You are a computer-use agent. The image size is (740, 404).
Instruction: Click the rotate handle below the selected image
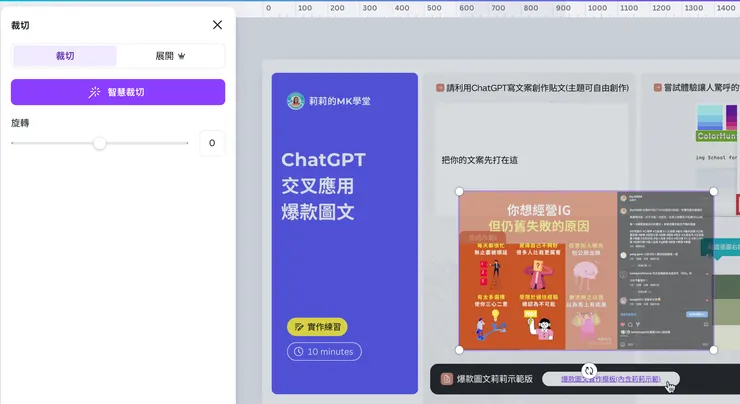pos(589,370)
